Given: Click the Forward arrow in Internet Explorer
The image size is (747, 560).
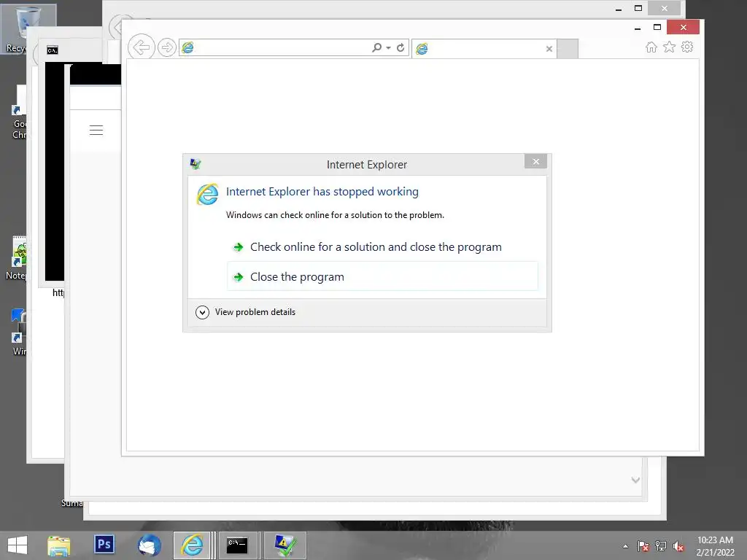Looking at the screenshot, I should pos(167,47).
